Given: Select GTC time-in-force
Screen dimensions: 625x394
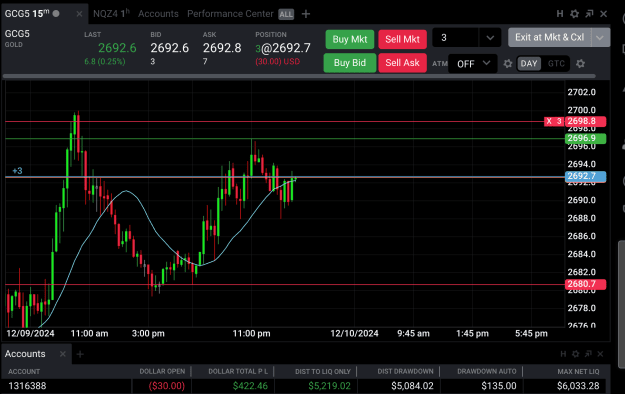Looking at the screenshot, I should coord(556,64).
